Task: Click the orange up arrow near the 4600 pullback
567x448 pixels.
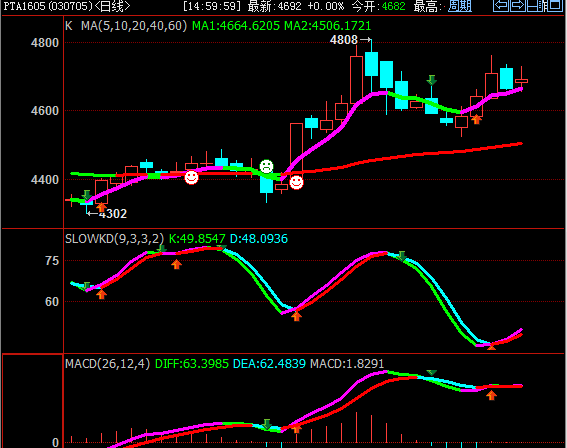Action: coord(477,119)
